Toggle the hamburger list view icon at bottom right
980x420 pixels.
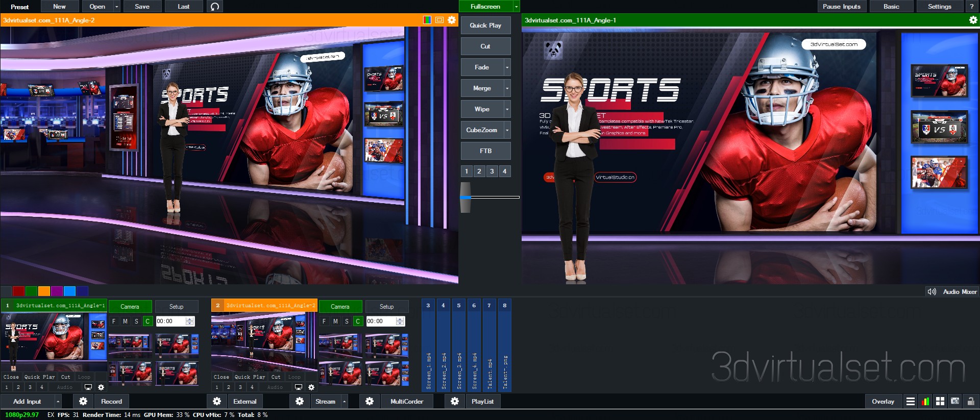[x=910, y=401]
